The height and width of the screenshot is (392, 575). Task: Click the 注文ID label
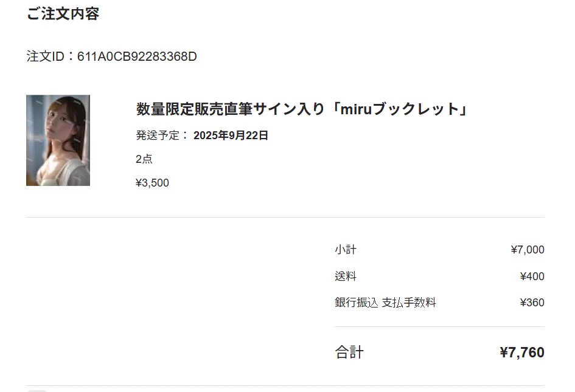[46, 57]
